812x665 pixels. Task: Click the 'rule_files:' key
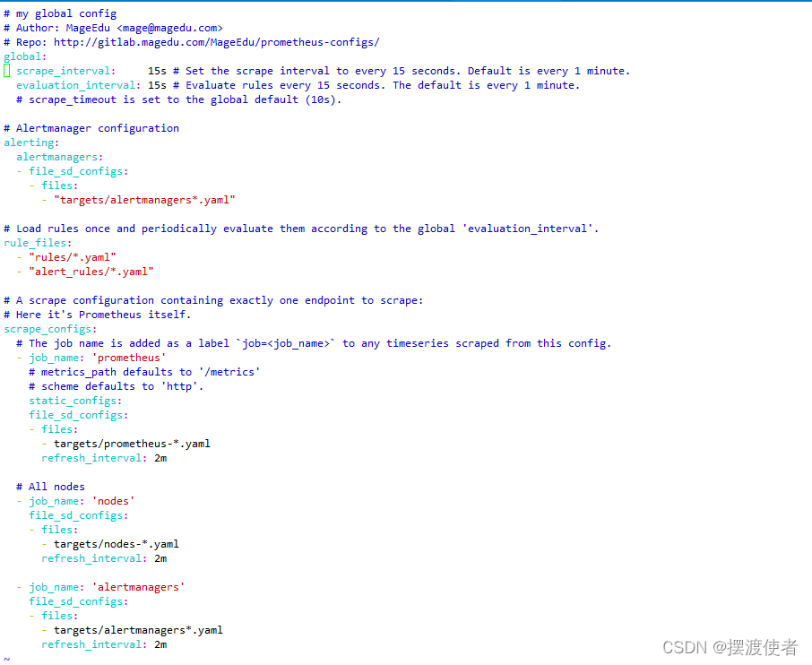click(x=38, y=243)
